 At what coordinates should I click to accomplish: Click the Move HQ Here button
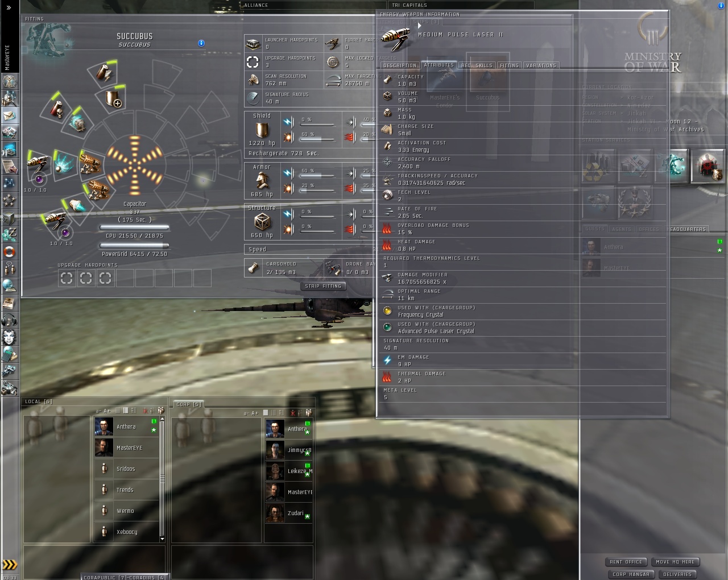pyautogui.click(x=675, y=562)
